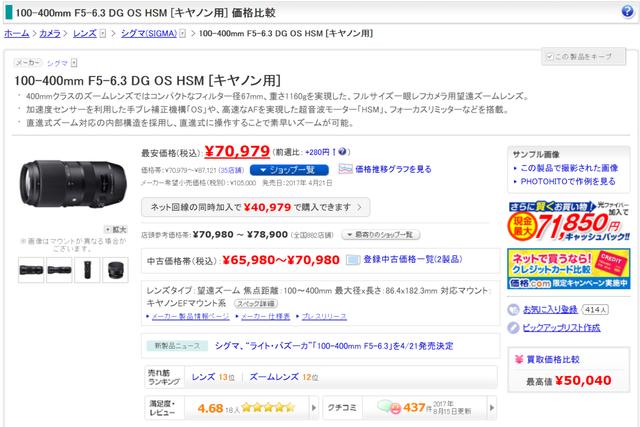Image resolution: width=640 pixels, height=427 pixels.
Task: Open スペック詳細 button
Action: point(256,303)
